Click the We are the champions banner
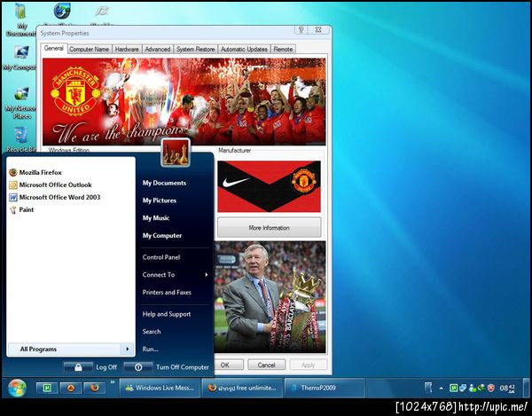 click(x=184, y=101)
